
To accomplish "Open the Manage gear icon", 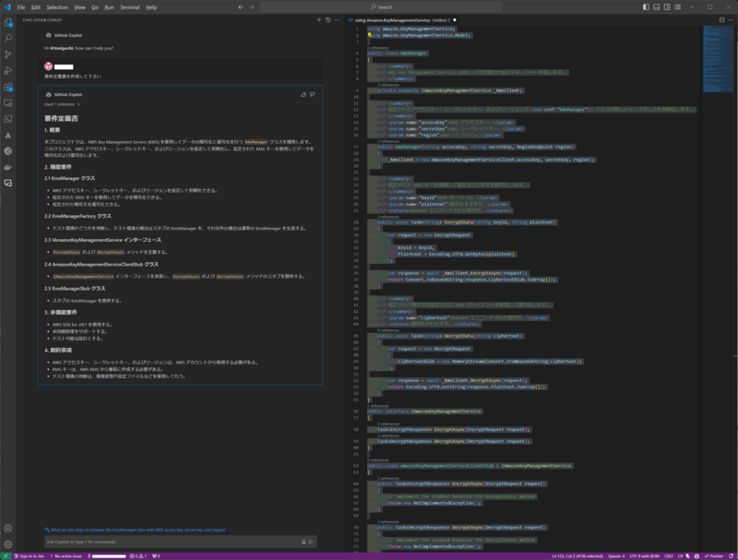I will 8,544.
